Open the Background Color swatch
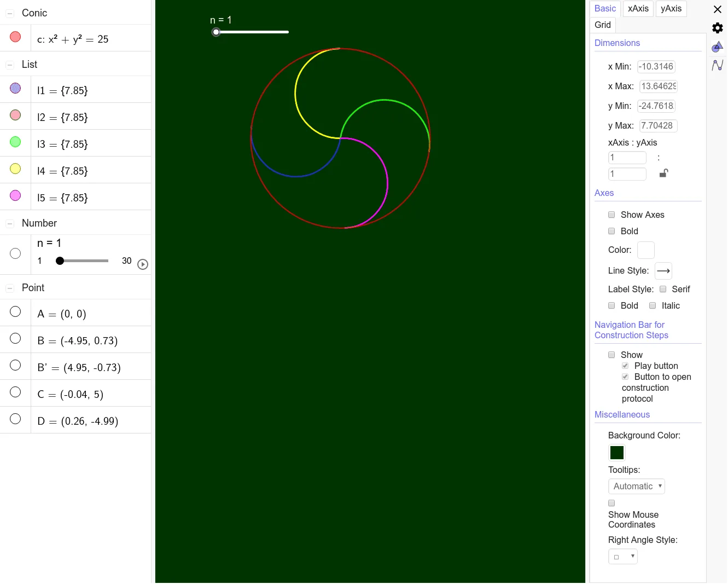Screen dimensions: 728x584 point(617,453)
